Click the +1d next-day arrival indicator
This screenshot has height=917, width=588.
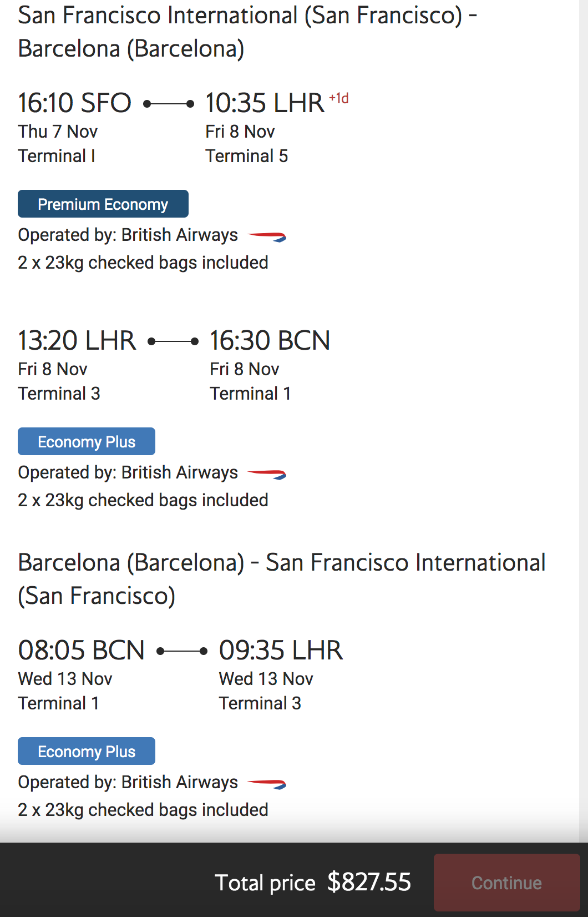pos(338,98)
